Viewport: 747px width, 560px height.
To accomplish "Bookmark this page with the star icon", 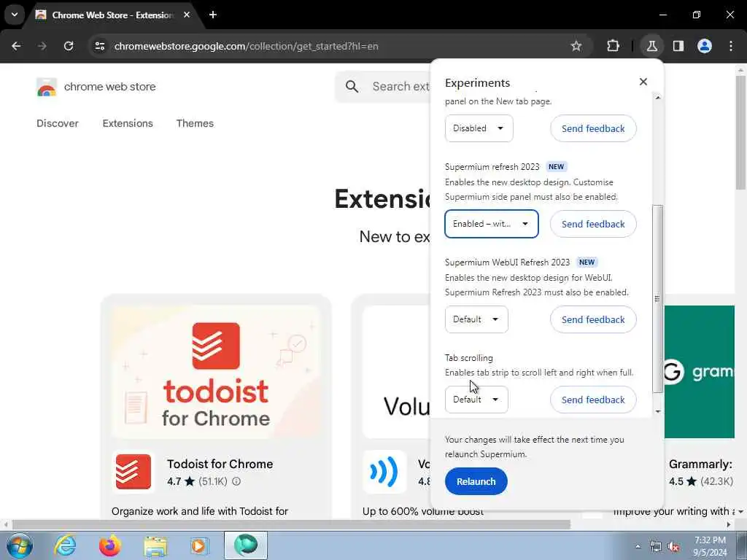I will click(x=576, y=46).
